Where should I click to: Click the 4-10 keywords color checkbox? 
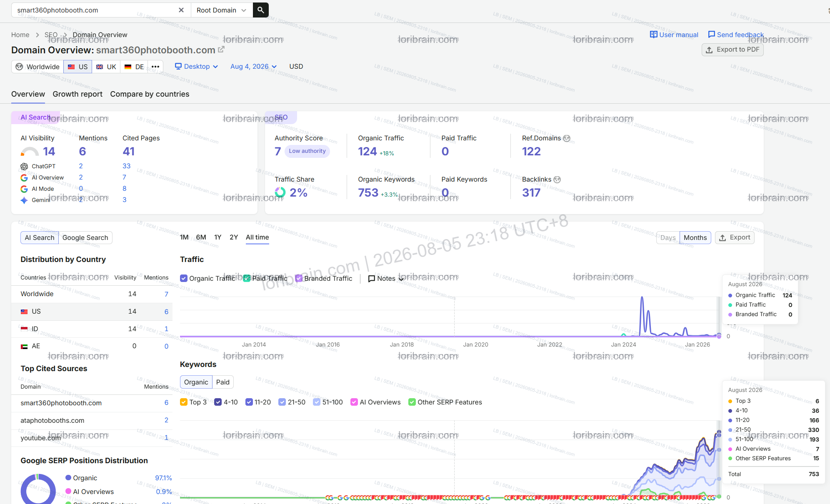point(218,402)
